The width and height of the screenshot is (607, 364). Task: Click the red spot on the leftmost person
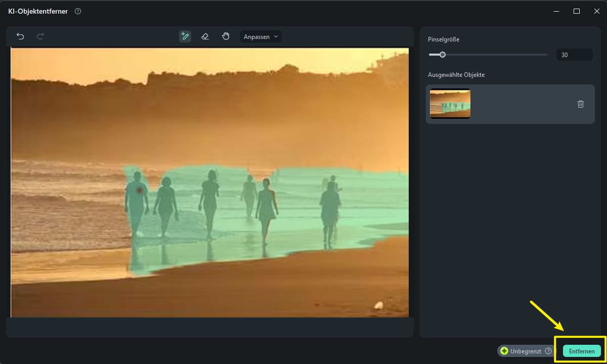[x=140, y=190]
